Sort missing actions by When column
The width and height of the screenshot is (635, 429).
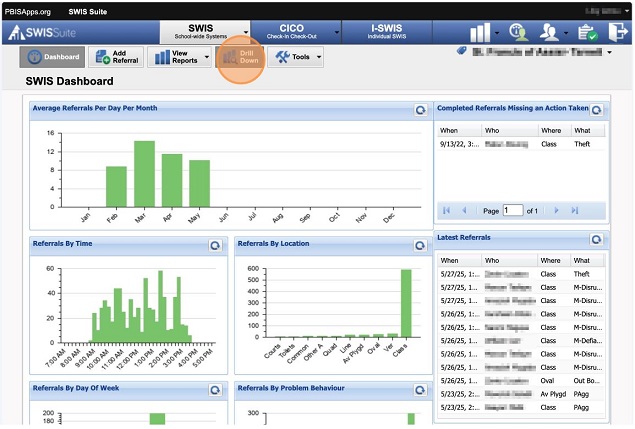pos(459,130)
